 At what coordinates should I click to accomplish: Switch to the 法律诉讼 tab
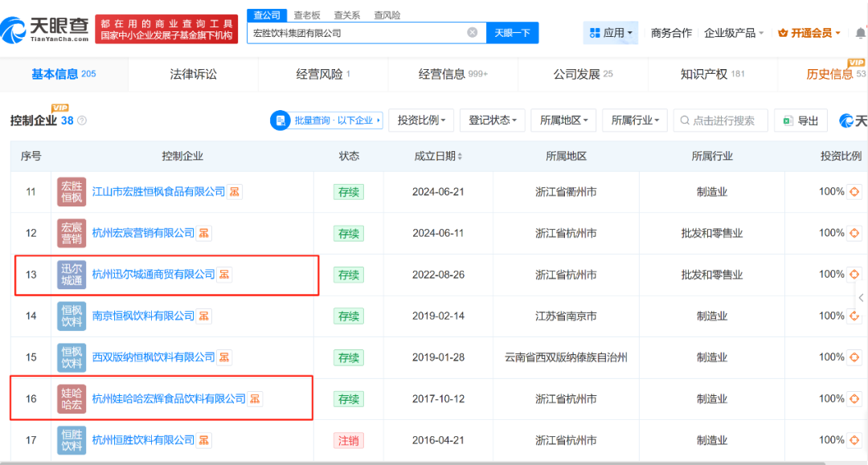193,74
